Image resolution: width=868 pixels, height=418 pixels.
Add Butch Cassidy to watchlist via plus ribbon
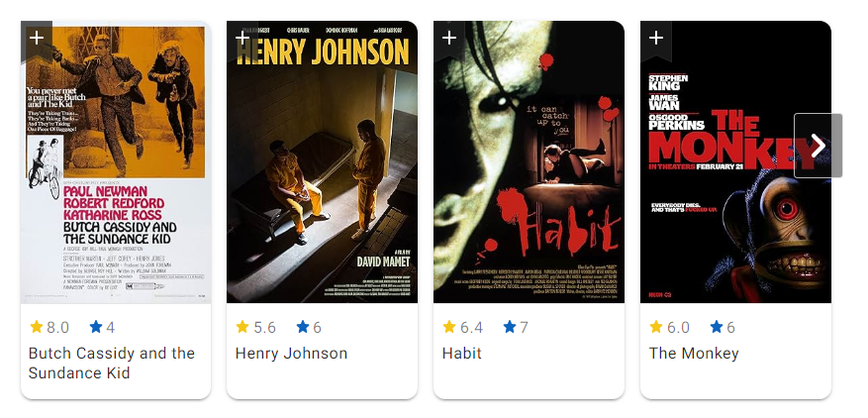click(x=37, y=39)
